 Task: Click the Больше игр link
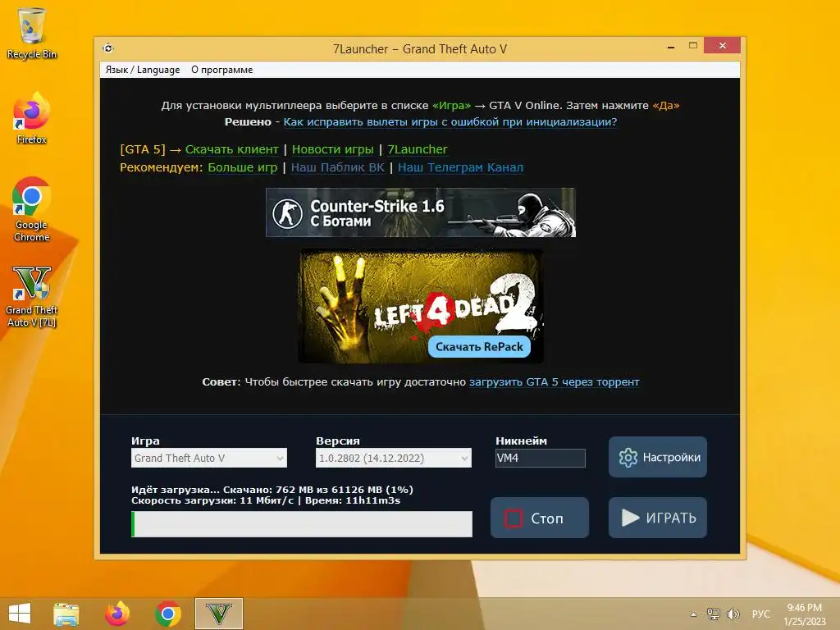coord(242,167)
